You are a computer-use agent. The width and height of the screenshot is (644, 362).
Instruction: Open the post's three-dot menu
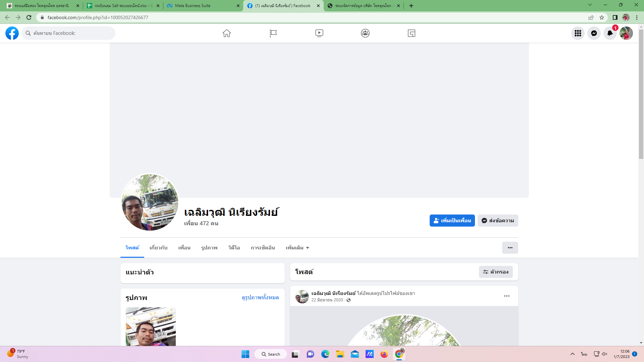[x=506, y=296]
